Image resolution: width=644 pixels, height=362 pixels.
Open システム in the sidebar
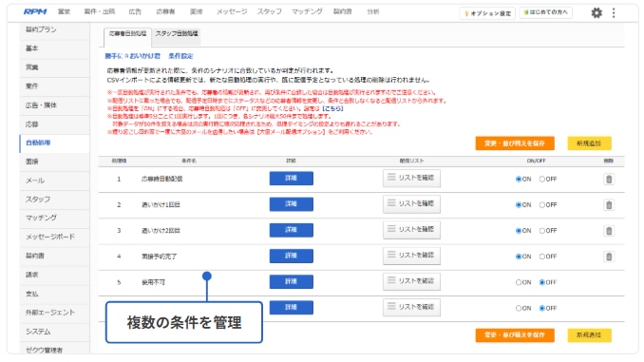55,332
